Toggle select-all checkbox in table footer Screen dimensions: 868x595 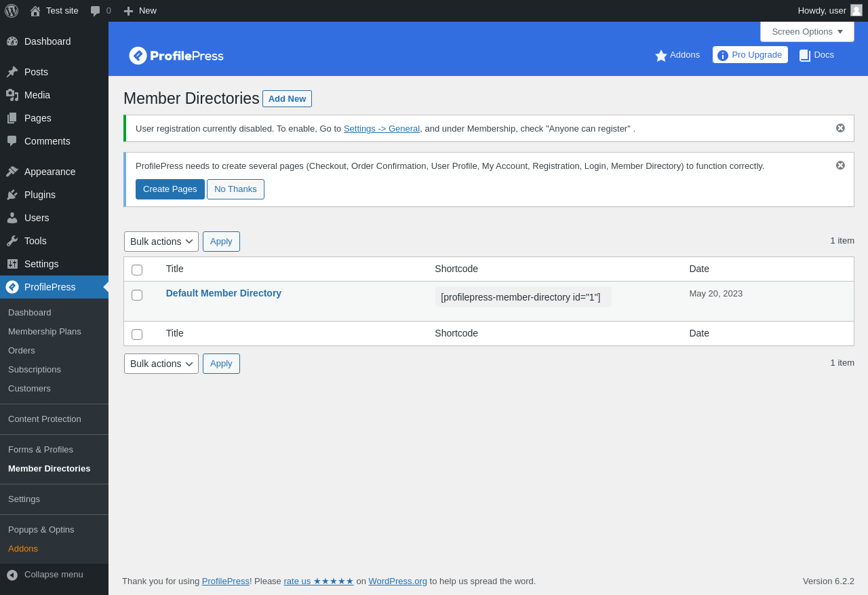(x=137, y=334)
